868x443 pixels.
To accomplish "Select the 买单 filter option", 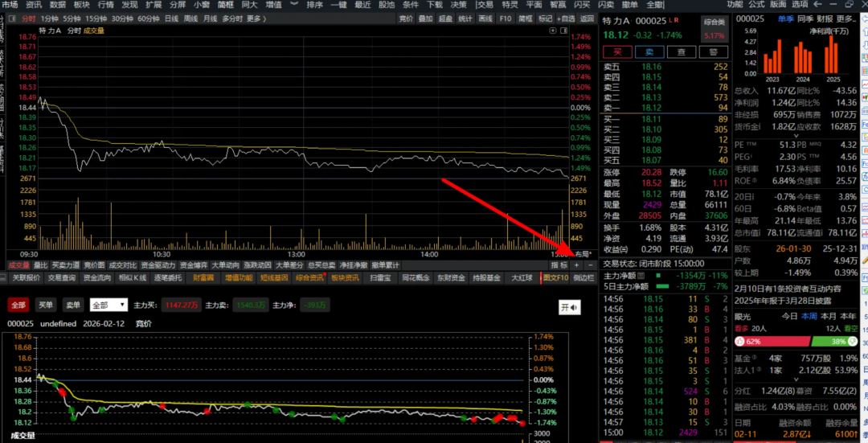I will pos(45,305).
